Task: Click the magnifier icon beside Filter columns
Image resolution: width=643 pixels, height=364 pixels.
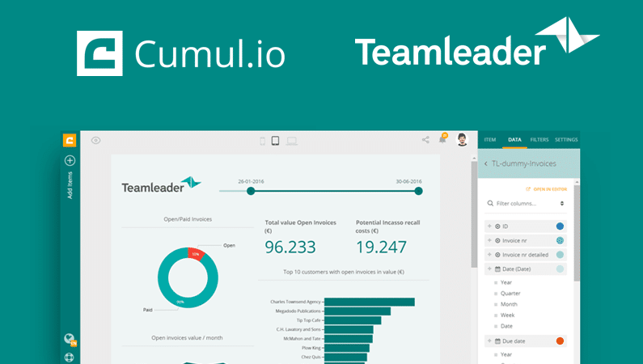Action: click(490, 203)
